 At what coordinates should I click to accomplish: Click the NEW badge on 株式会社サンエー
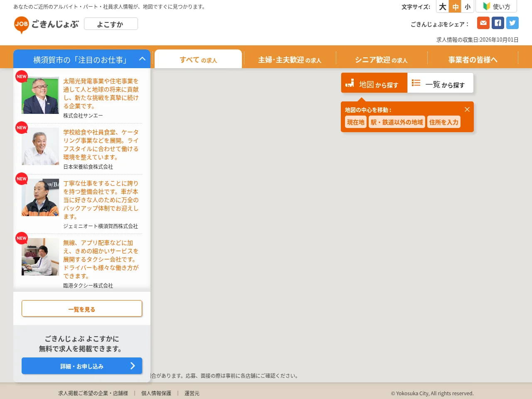22,76
